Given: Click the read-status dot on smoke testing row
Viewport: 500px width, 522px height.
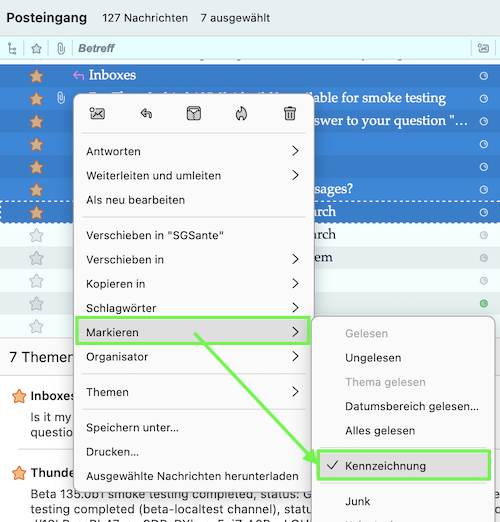Looking at the screenshot, I should 483,99.
